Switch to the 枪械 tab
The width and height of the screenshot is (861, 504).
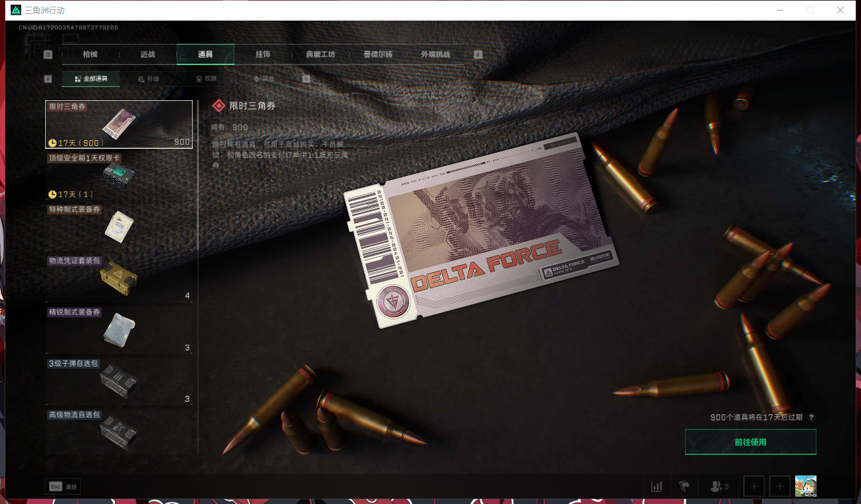[90, 54]
